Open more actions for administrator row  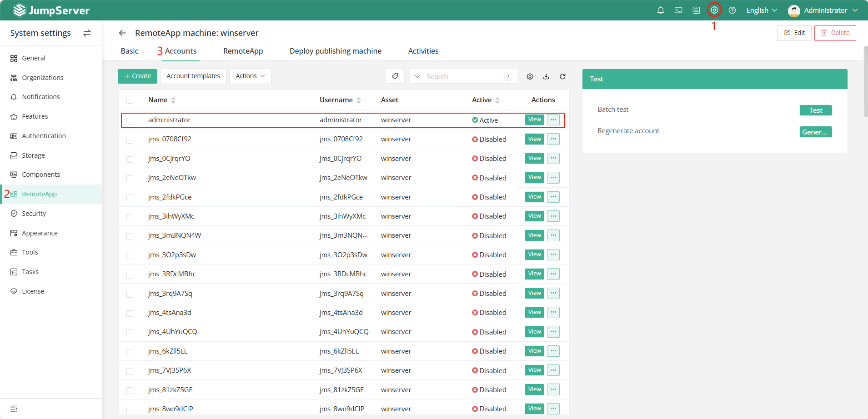[553, 120]
